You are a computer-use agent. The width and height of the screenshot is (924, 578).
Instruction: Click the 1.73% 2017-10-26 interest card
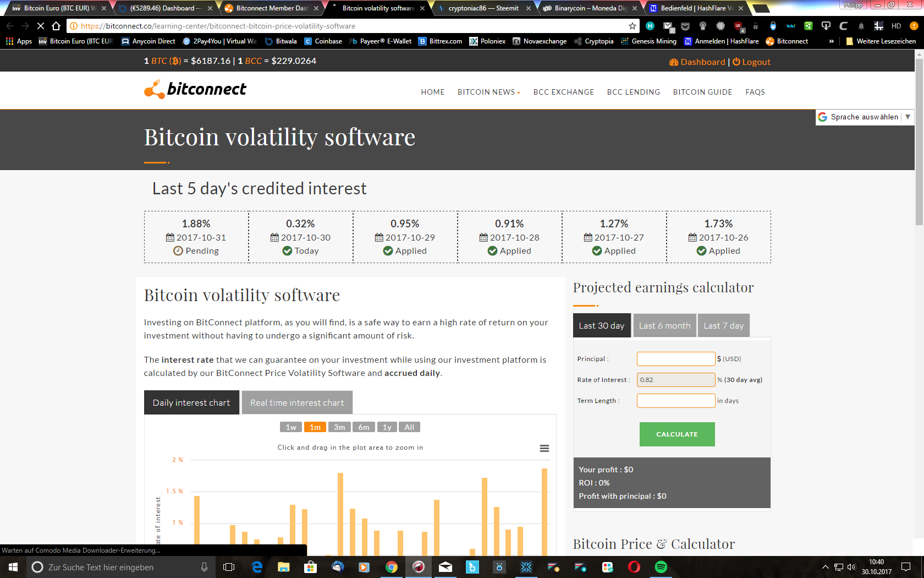coord(718,237)
